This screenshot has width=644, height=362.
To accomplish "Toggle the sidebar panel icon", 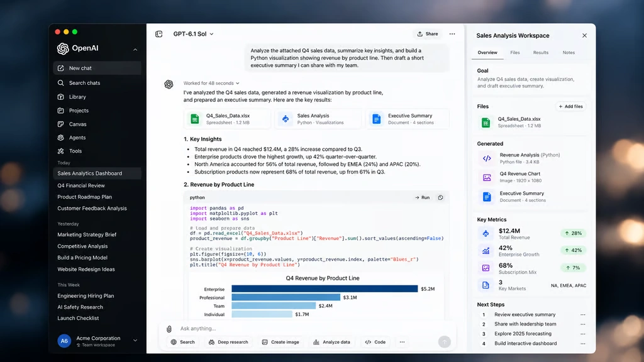I will (159, 34).
